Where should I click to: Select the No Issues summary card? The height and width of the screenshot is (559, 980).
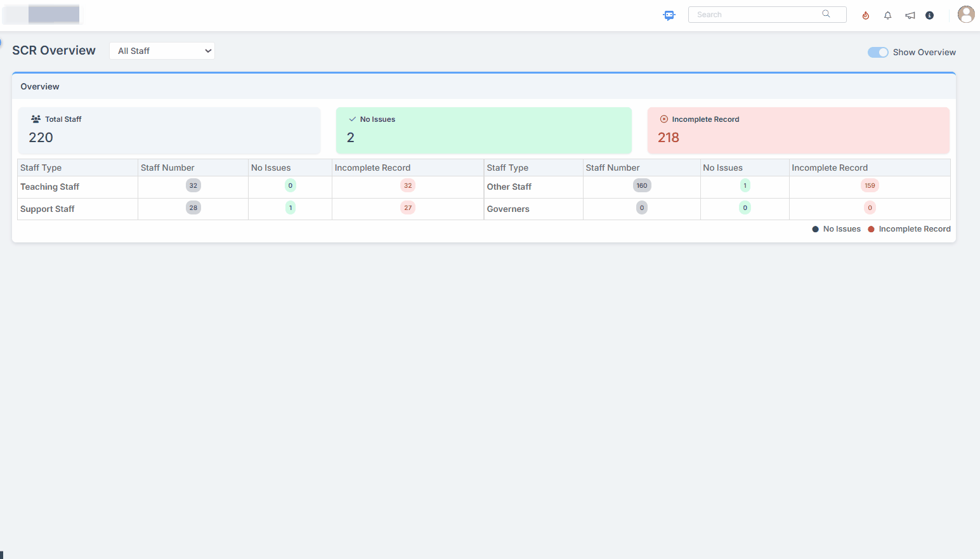tap(483, 130)
